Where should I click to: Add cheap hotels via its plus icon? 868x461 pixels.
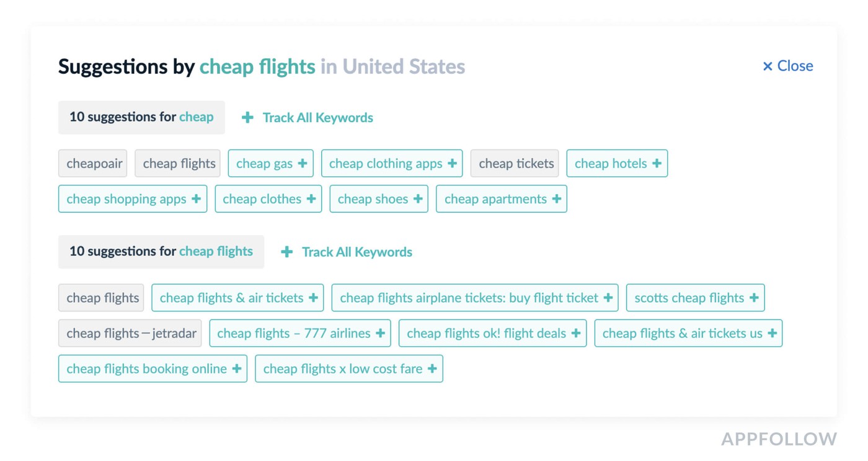coord(657,164)
